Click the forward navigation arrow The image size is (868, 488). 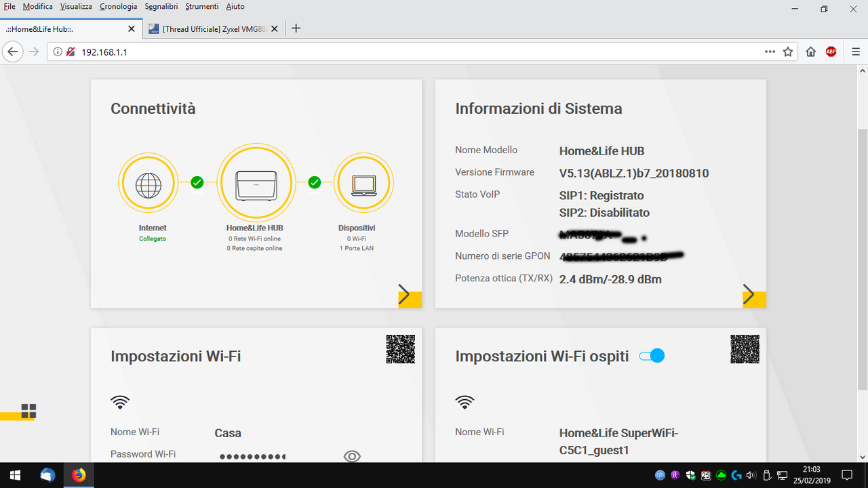tap(33, 52)
